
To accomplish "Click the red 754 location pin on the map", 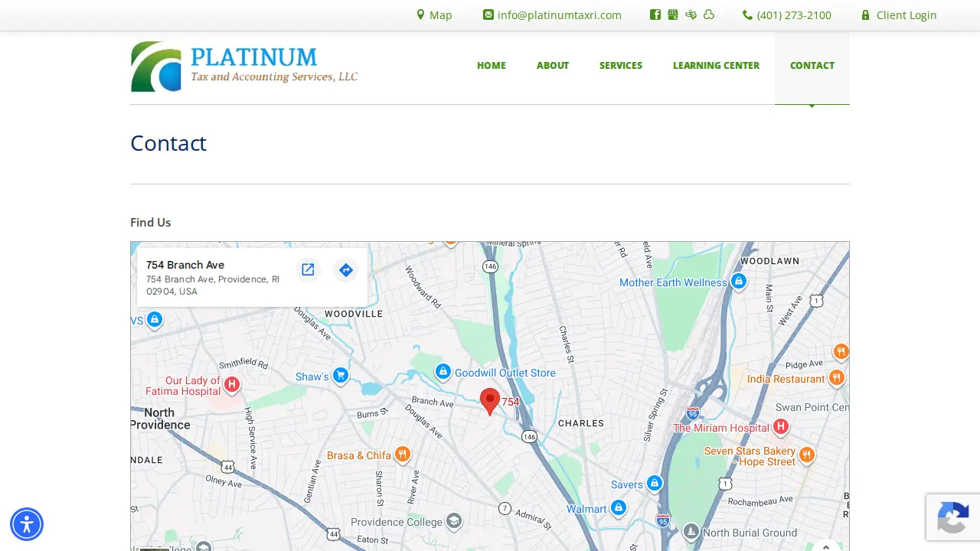I will (x=490, y=402).
